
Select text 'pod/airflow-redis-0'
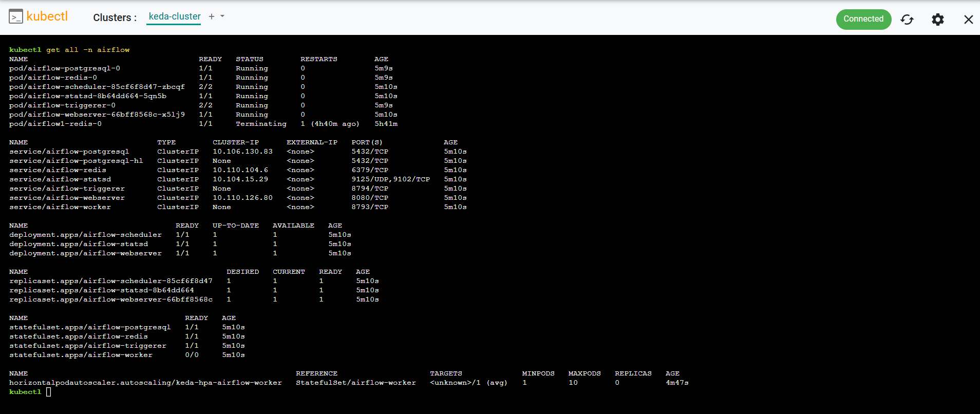53,78
